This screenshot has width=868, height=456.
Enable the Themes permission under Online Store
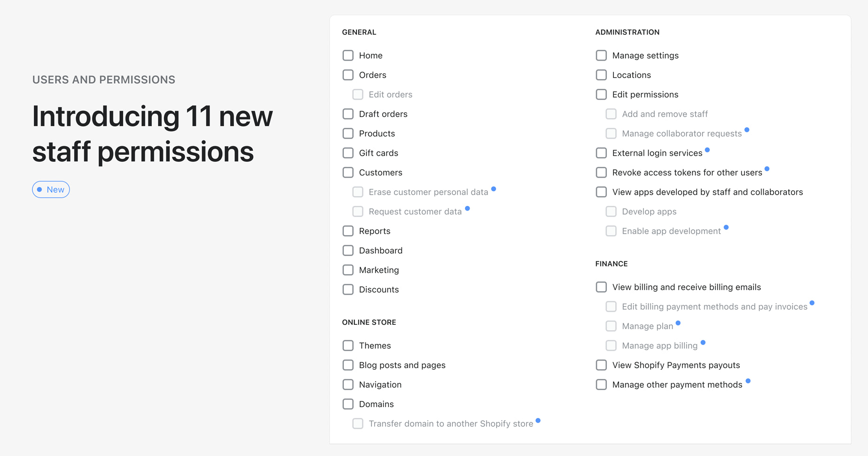348,345
